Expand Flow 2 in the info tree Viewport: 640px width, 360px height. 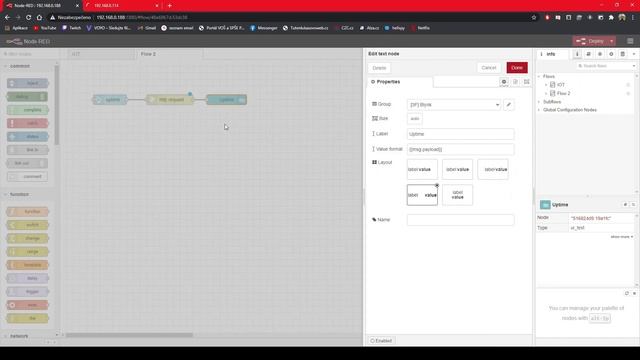[x=546, y=93]
